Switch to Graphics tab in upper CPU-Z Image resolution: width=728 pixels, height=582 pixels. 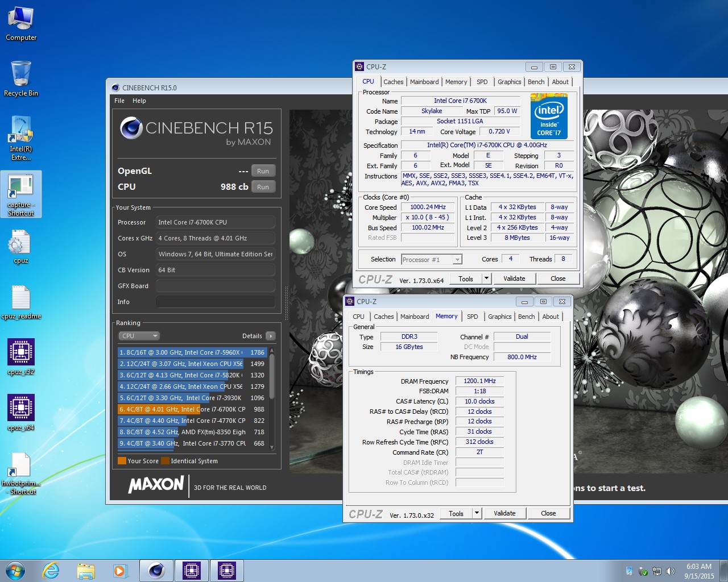[510, 82]
